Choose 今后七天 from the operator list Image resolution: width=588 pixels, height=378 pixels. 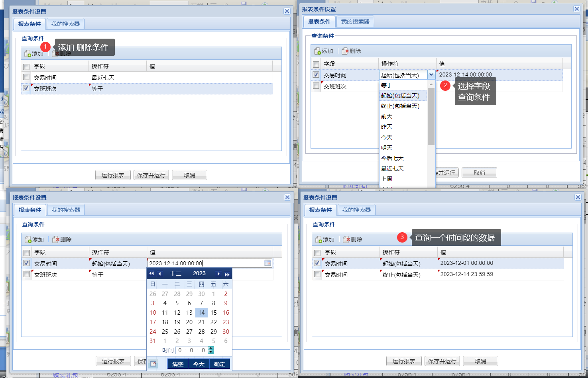(392, 158)
